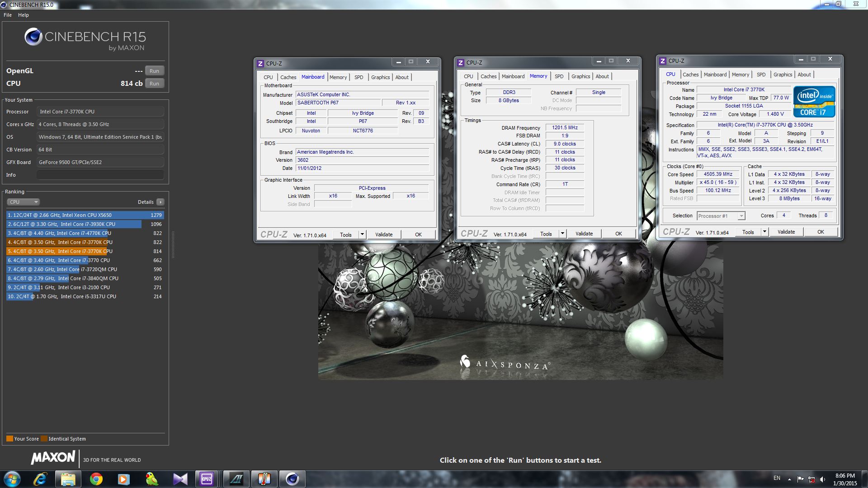Click the green parrot taskbar icon
The height and width of the screenshot is (488, 868).
click(x=151, y=479)
